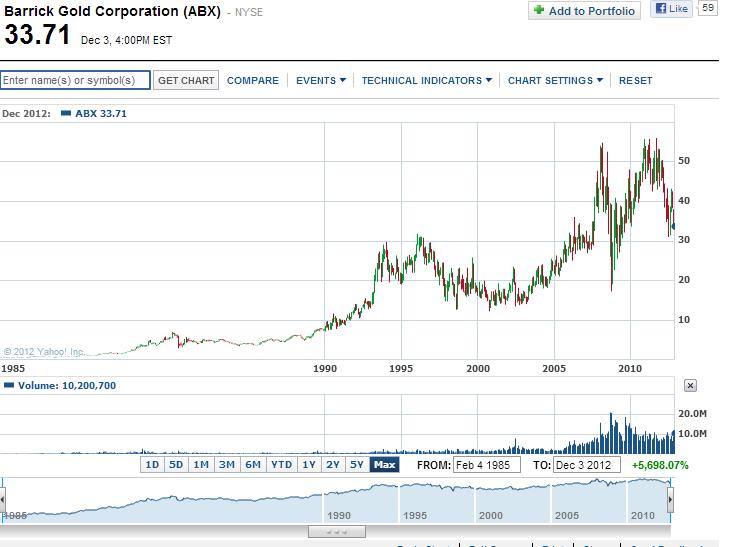Viewport: 736px width, 547px height.
Task: Click the right range slider handle
Action: coord(670,500)
